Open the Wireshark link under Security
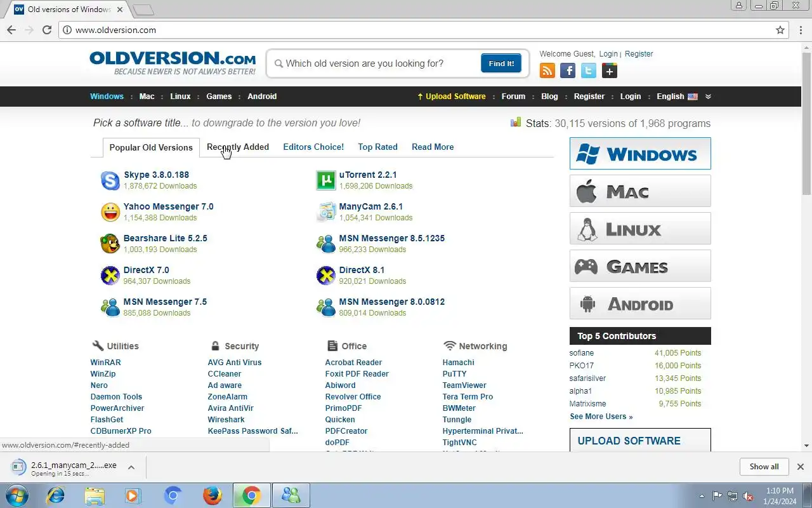The width and height of the screenshot is (812, 508). point(226,420)
